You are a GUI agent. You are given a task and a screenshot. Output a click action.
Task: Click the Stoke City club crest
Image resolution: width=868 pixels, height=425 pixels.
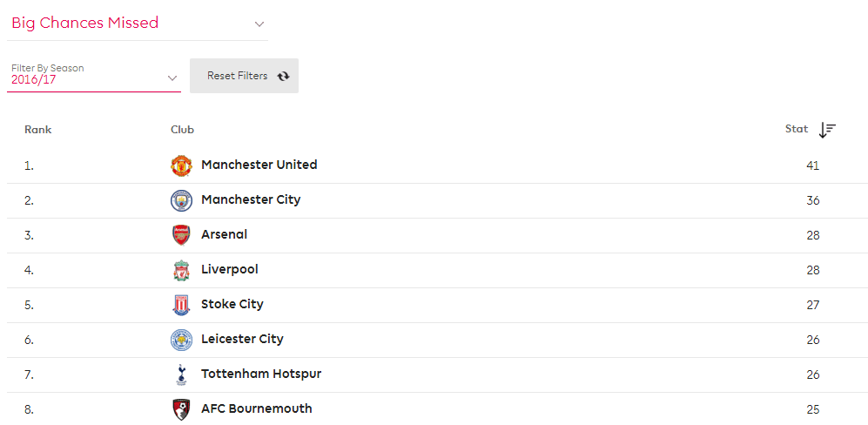point(181,306)
